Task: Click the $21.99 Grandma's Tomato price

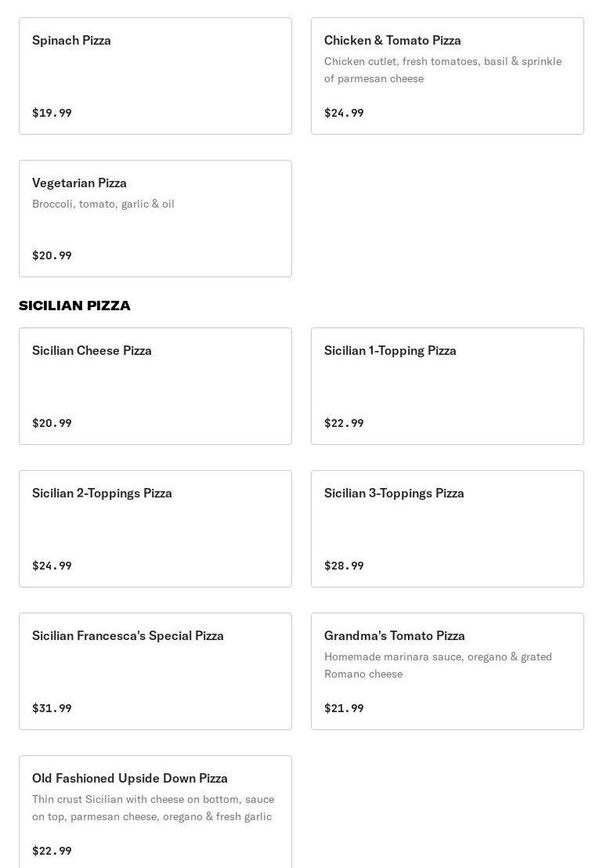Action: point(344,708)
